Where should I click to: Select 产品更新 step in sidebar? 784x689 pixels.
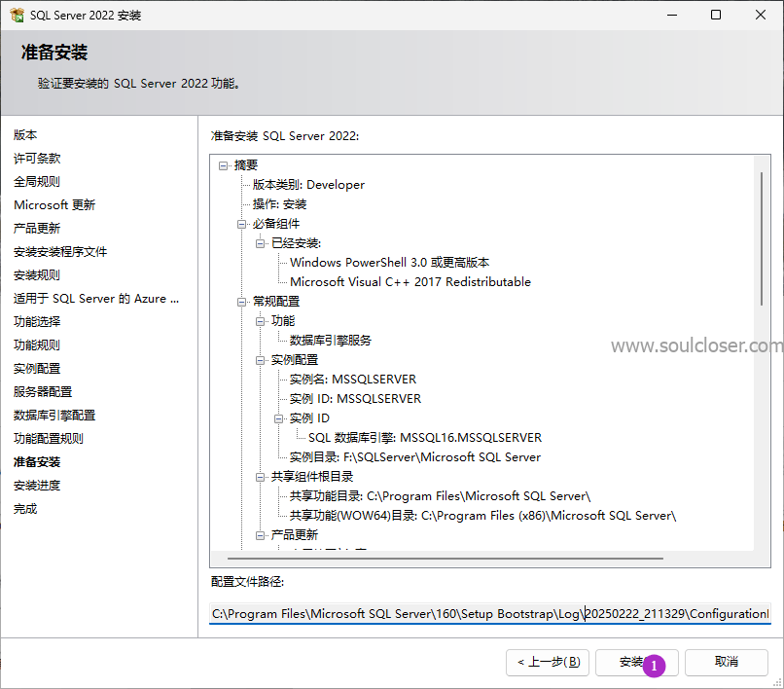point(37,229)
